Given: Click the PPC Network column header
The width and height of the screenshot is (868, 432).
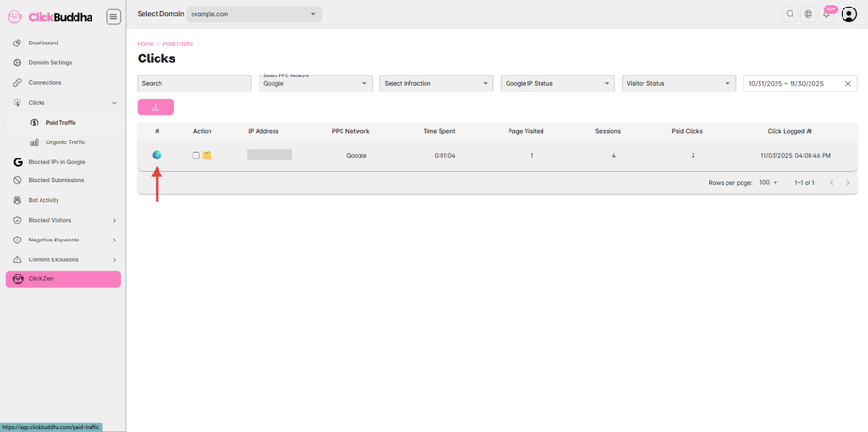Looking at the screenshot, I should click(x=350, y=132).
